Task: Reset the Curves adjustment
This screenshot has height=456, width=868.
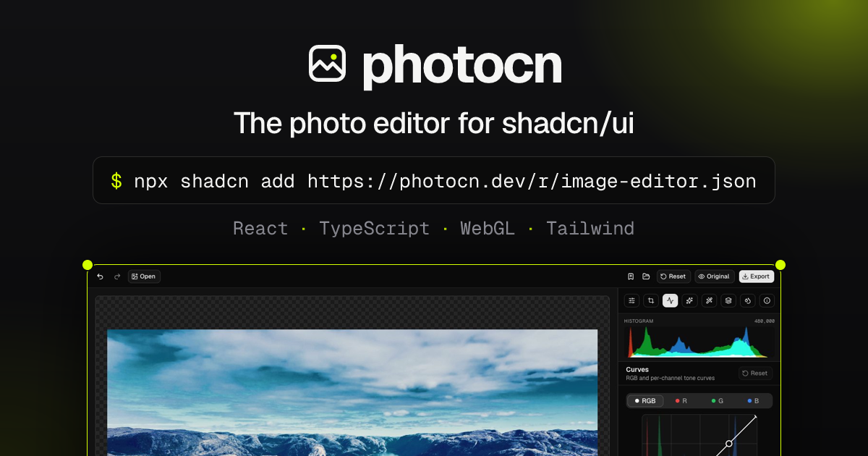Action: pyautogui.click(x=755, y=373)
